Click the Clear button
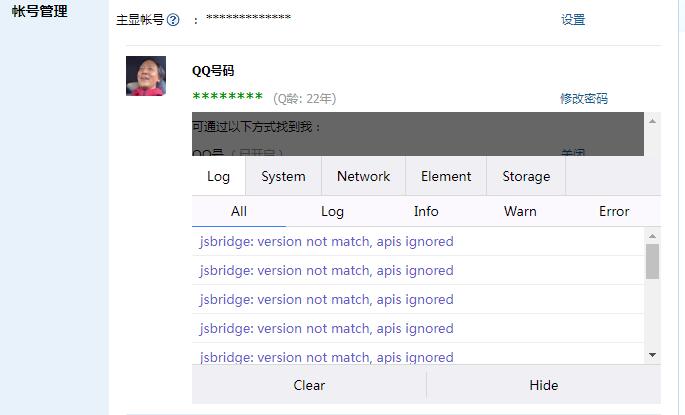The height and width of the screenshot is (415, 685). (309, 385)
